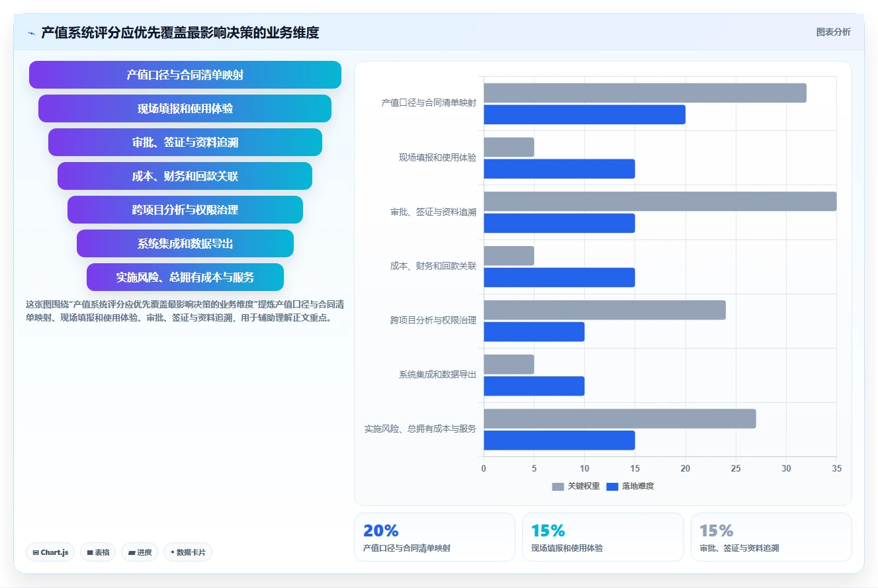878x588 pixels.
Task: Click y-axis label 审批、签证与资料追溯
Action: 433,212
